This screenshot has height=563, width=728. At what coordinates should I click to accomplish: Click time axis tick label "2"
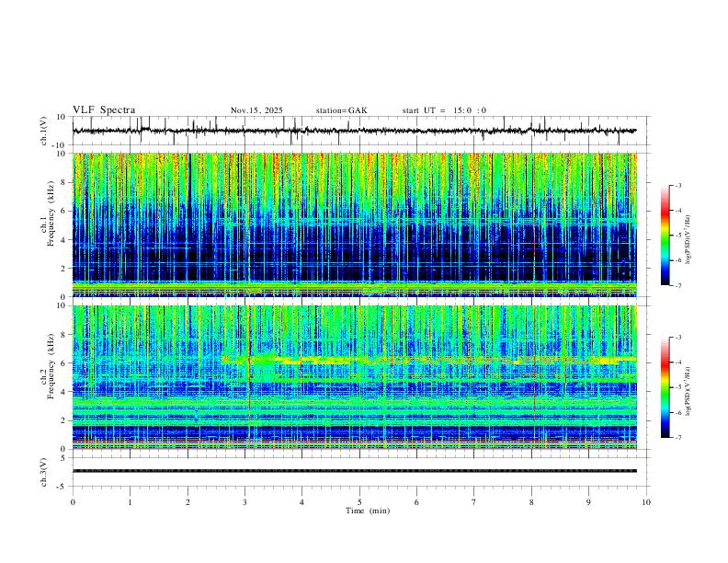click(188, 502)
